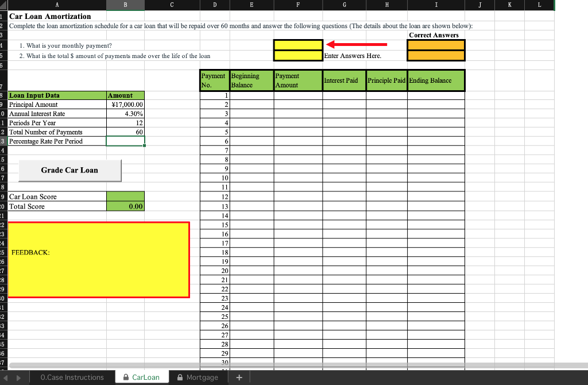Select the Percentage Rate Per Period value cell

pos(125,141)
